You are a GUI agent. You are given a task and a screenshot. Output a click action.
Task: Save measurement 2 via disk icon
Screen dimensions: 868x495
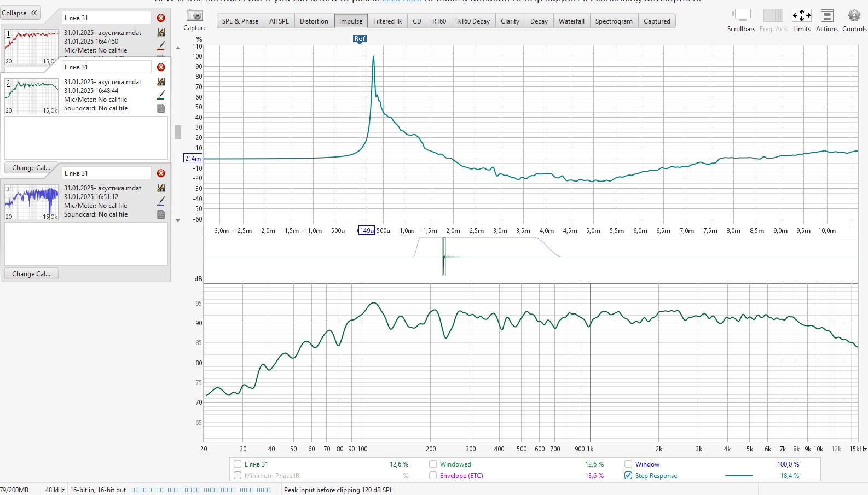[x=161, y=82]
